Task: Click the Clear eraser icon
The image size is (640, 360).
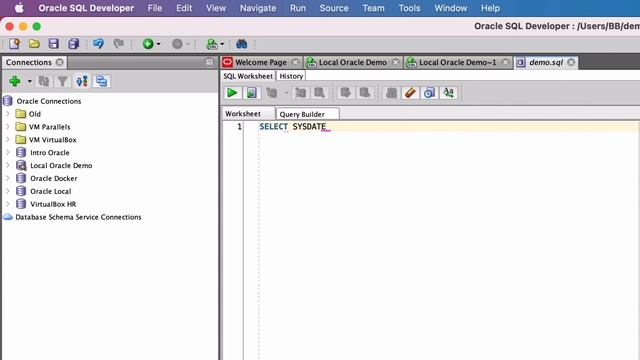Action: 410,93
